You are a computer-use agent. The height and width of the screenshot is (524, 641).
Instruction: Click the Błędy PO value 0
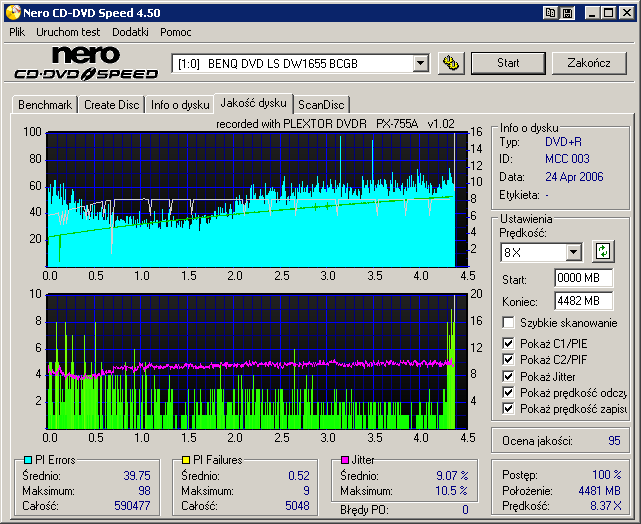coord(465,510)
